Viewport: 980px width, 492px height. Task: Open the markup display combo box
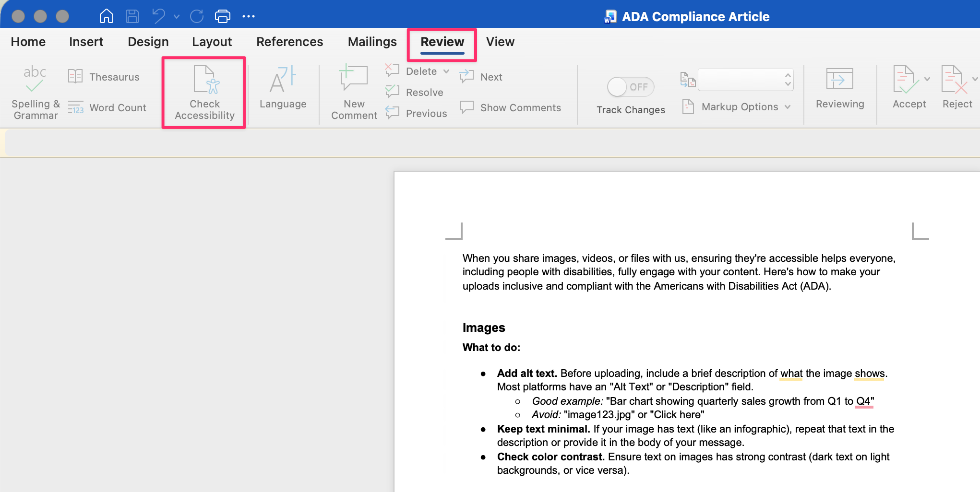coord(745,80)
